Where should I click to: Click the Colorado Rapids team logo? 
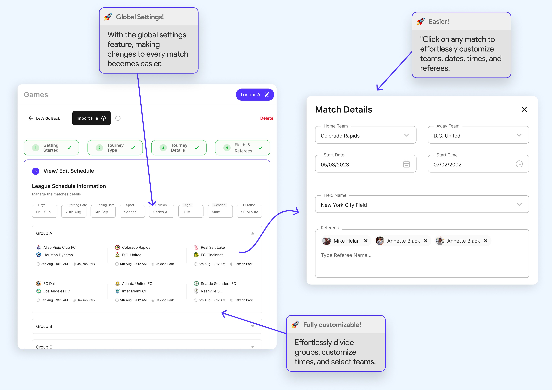click(117, 247)
